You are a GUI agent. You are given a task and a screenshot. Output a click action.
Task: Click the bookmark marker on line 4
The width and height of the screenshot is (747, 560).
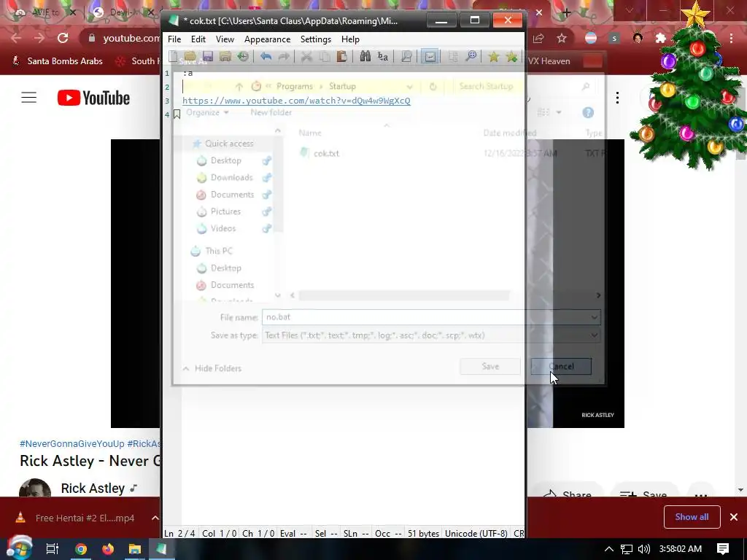(177, 114)
